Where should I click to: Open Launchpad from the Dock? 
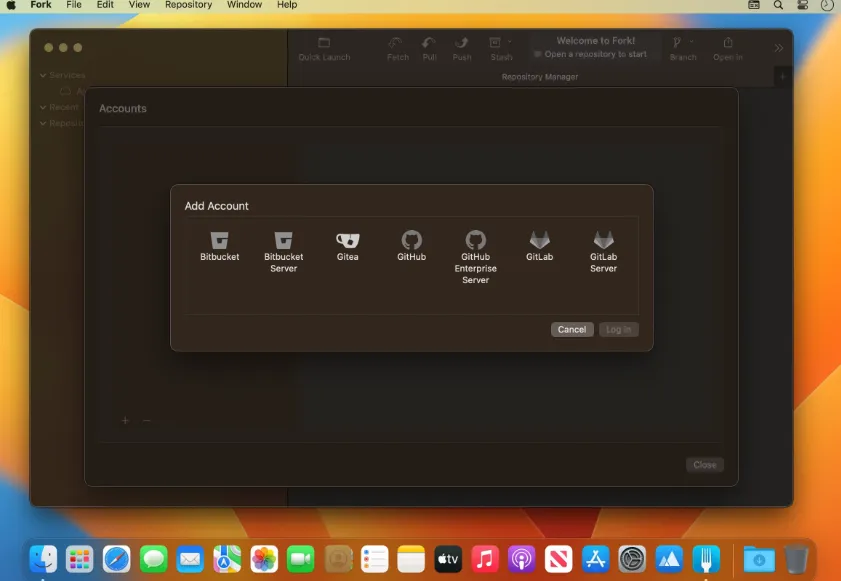79,559
